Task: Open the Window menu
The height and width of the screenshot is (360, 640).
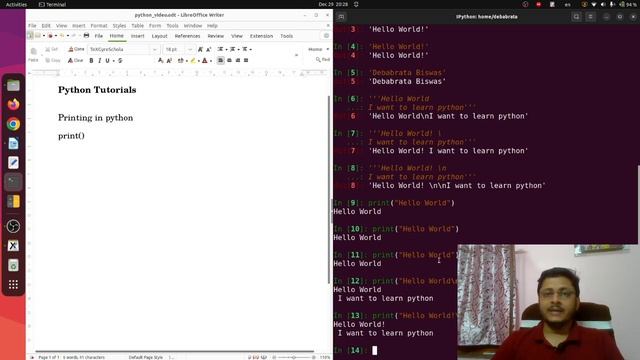Action: [193, 26]
